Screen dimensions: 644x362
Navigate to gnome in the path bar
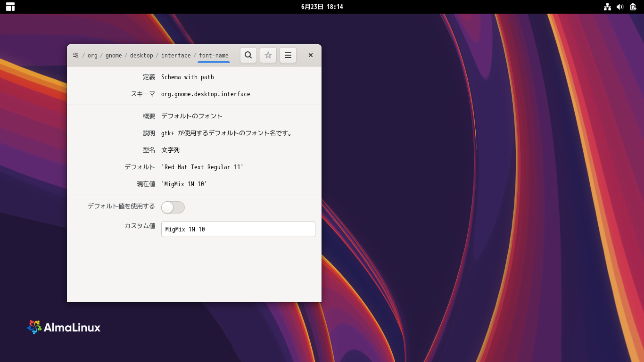(x=114, y=55)
